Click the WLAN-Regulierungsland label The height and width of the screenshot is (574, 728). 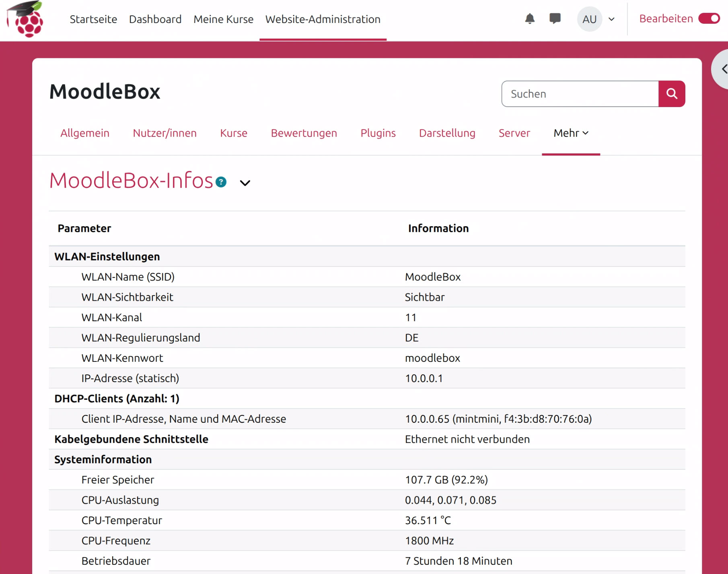[x=141, y=338]
